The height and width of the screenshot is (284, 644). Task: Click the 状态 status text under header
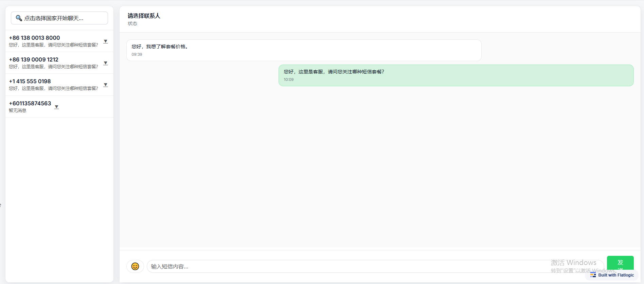(132, 23)
